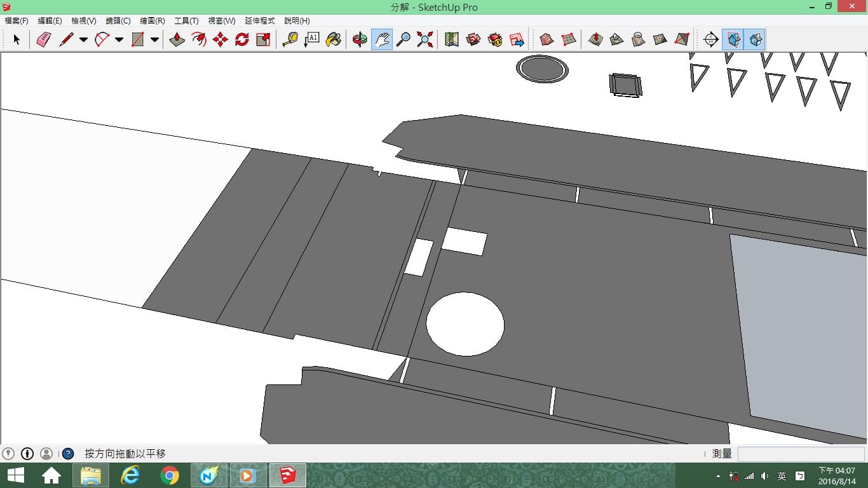Click the 測量 measurements input box
Screen dimensions: 868x488
[801, 454]
